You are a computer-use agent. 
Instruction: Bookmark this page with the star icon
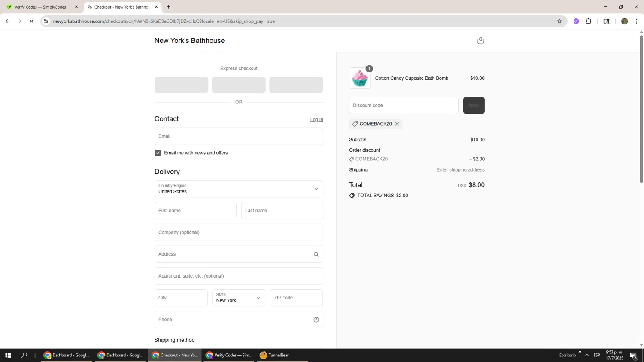pos(559,21)
